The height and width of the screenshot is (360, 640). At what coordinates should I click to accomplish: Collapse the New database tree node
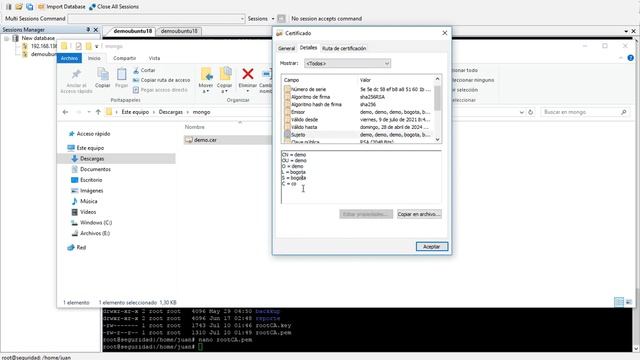click(7, 38)
